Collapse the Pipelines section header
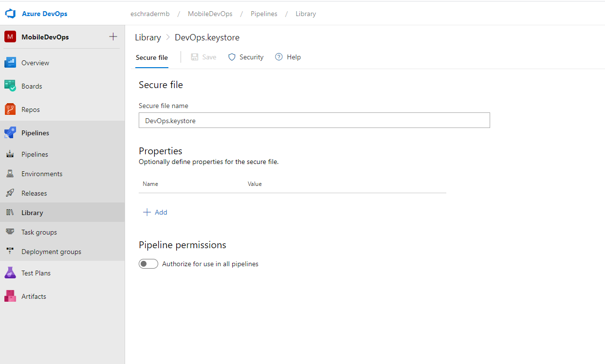Screen dimensions: 605x364 click(62, 133)
